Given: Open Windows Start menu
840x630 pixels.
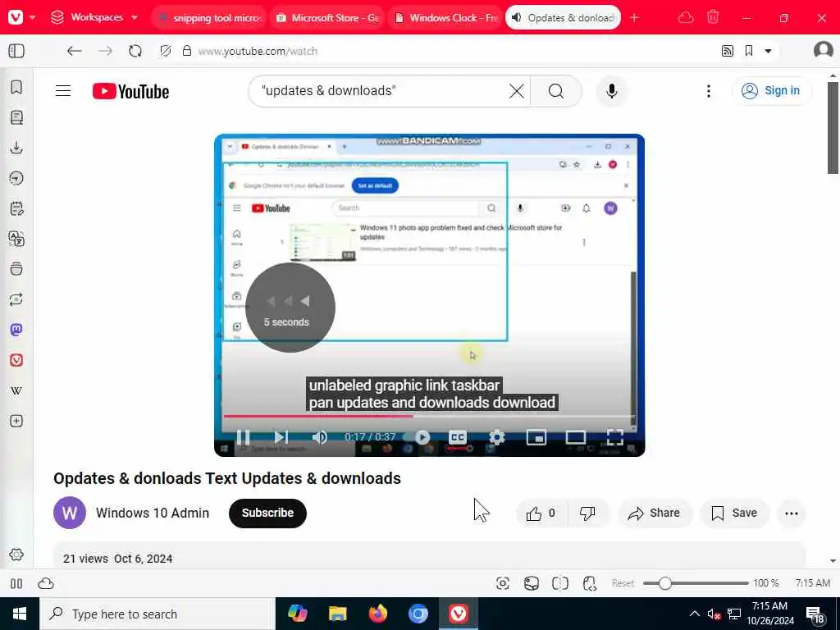Looking at the screenshot, I should point(20,614).
